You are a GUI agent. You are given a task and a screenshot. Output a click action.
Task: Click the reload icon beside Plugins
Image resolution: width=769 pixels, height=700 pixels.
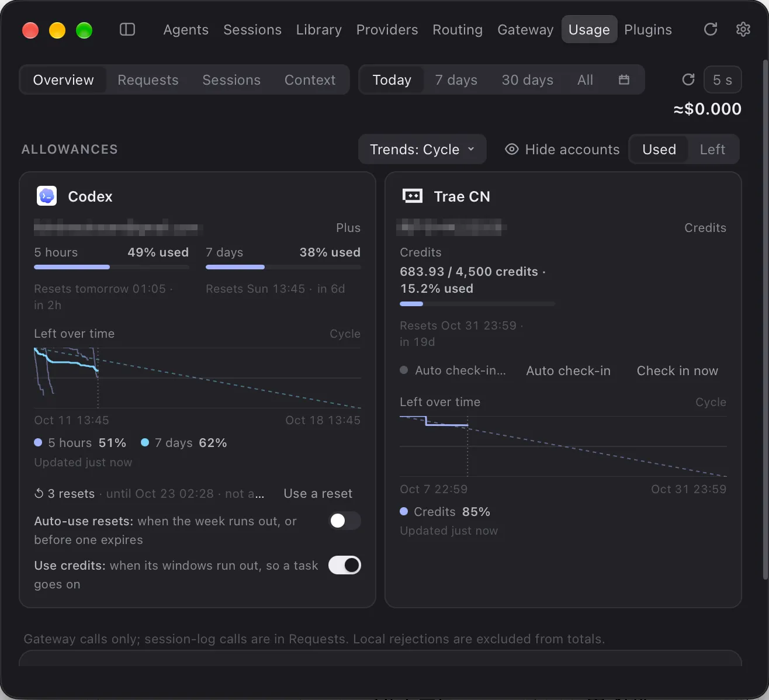point(711,29)
